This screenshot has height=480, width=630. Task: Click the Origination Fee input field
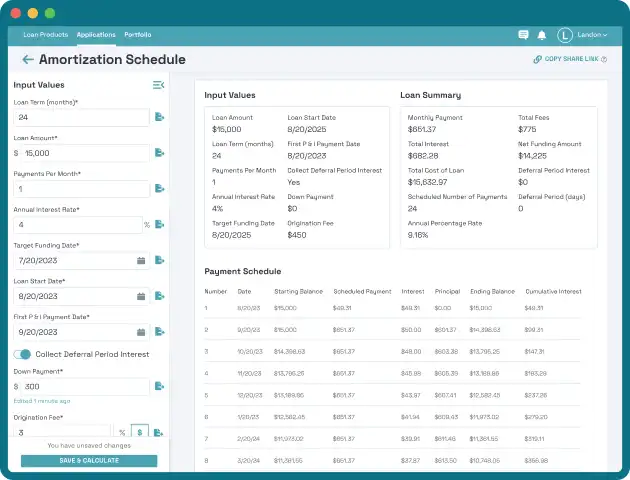pyautogui.click(x=62, y=433)
